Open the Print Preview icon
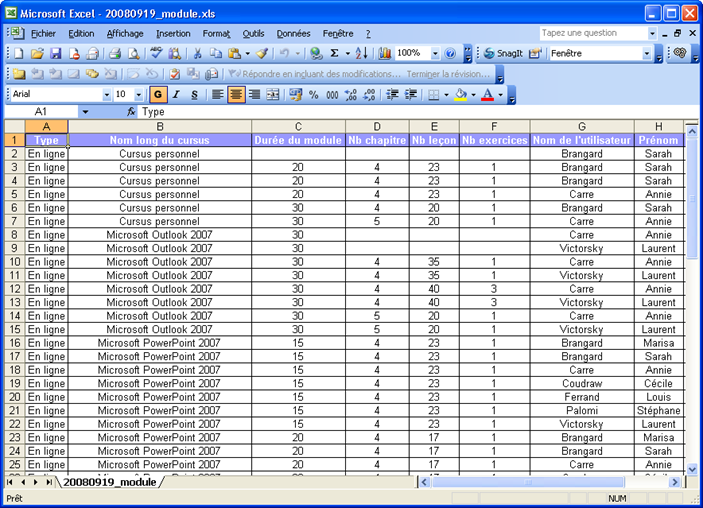The width and height of the screenshot is (703, 508). [x=134, y=54]
